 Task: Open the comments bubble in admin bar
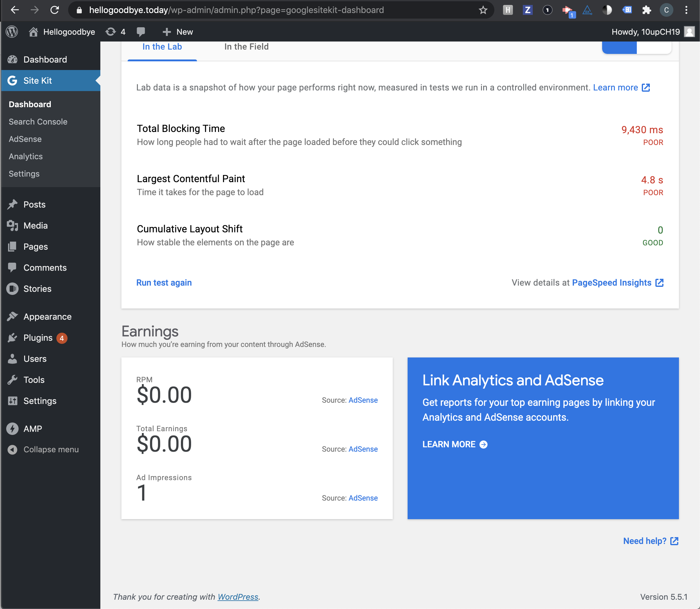point(141,32)
